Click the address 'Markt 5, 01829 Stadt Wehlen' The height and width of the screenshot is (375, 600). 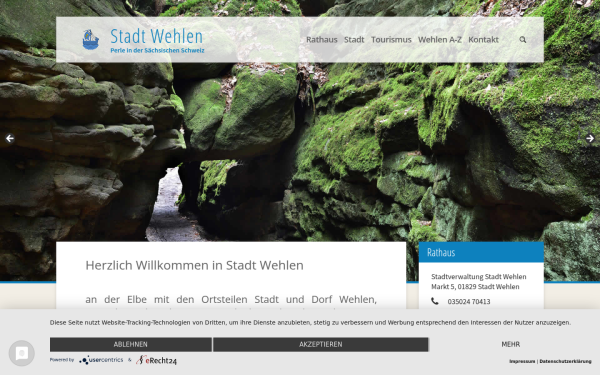pyautogui.click(x=475, y=287)
